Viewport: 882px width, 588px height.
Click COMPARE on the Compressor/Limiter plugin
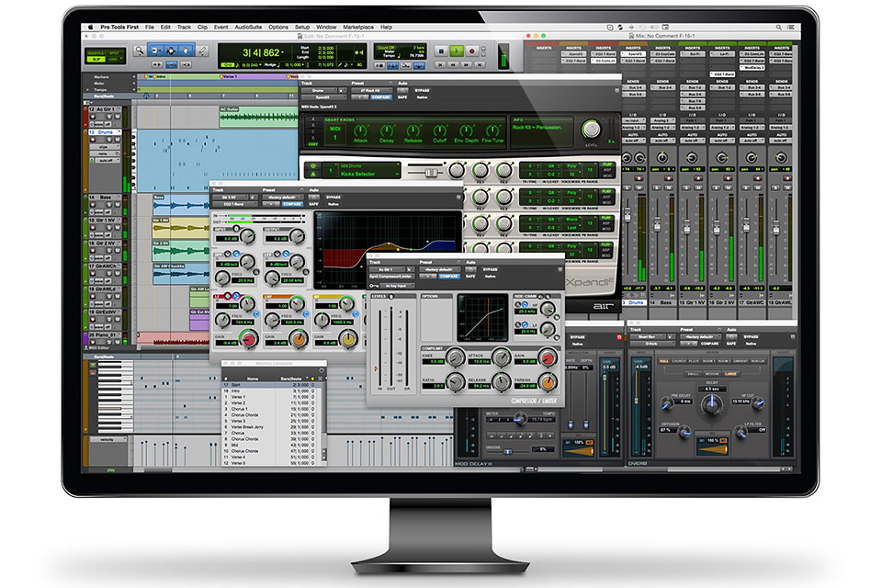(x=449, y=277)
